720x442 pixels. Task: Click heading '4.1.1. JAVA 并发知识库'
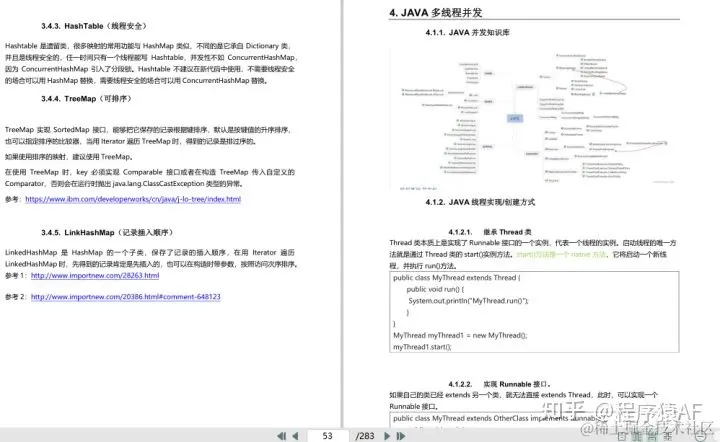pyautogui.click(x=467, y=33)
